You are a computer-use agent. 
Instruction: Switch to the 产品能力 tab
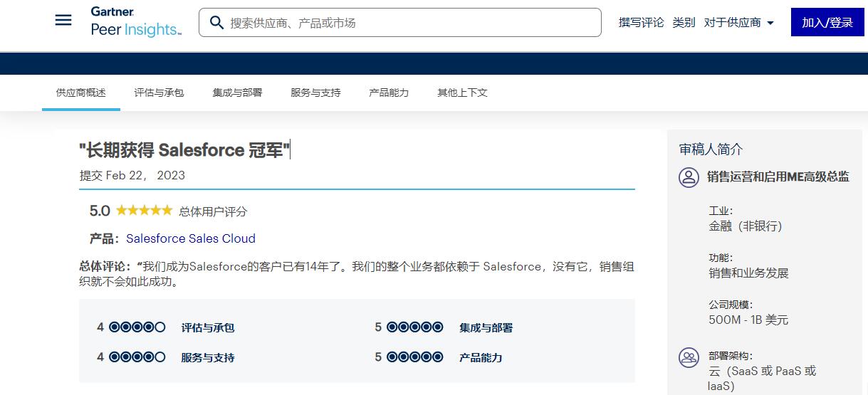click(x=389, y=93)
